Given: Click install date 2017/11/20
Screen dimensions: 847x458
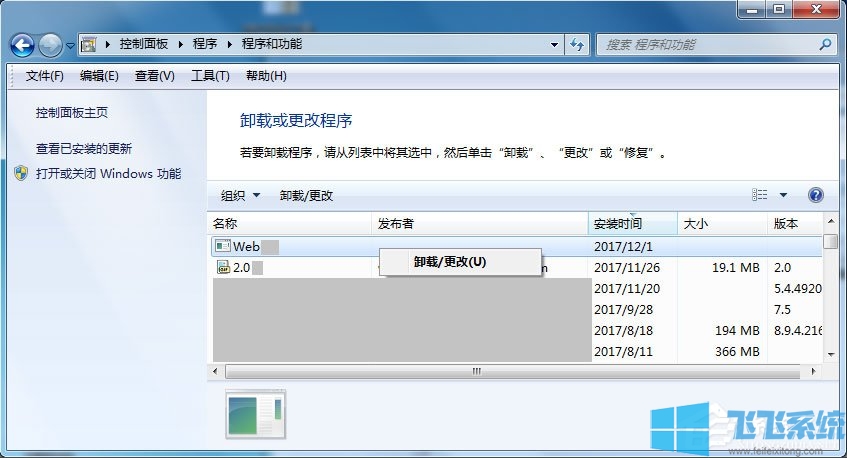Looking at the screenshot, I should pos(627,288).
